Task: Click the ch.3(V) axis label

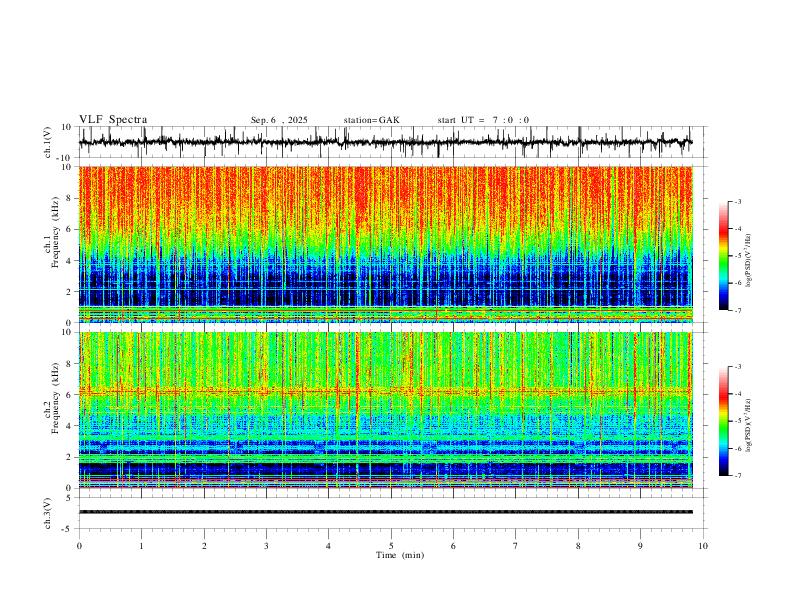Action: pos(48,514)
